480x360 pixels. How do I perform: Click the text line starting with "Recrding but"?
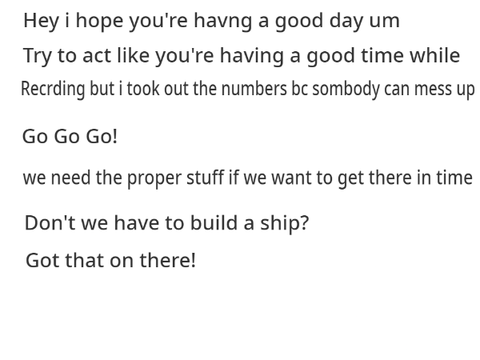(248, 90)
